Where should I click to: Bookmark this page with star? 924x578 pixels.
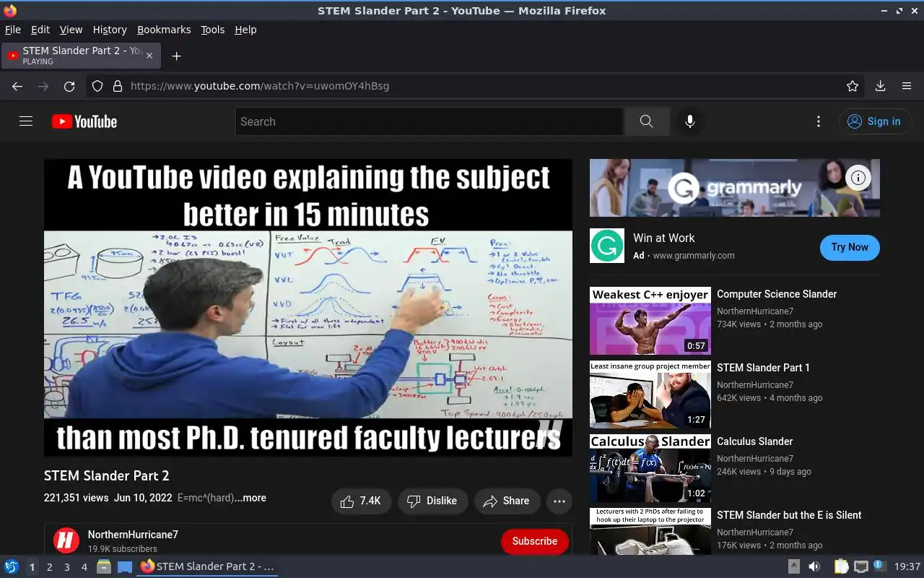(853, 86)
